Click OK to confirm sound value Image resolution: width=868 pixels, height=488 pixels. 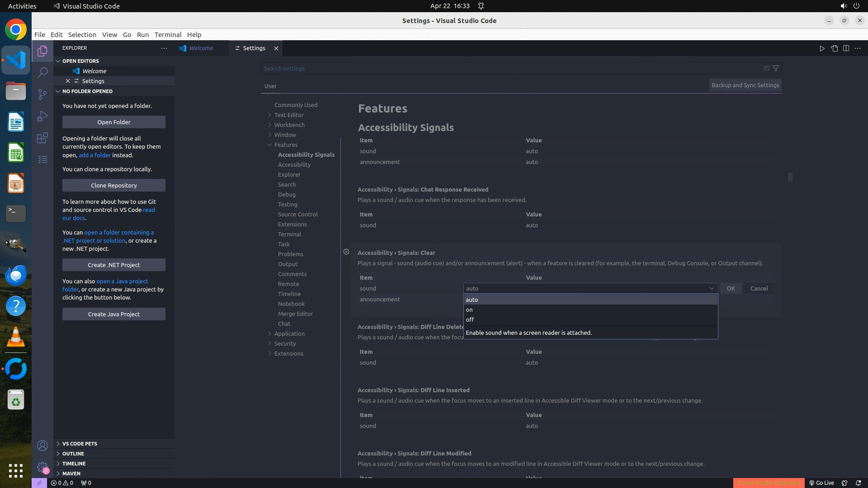point(731,288)
